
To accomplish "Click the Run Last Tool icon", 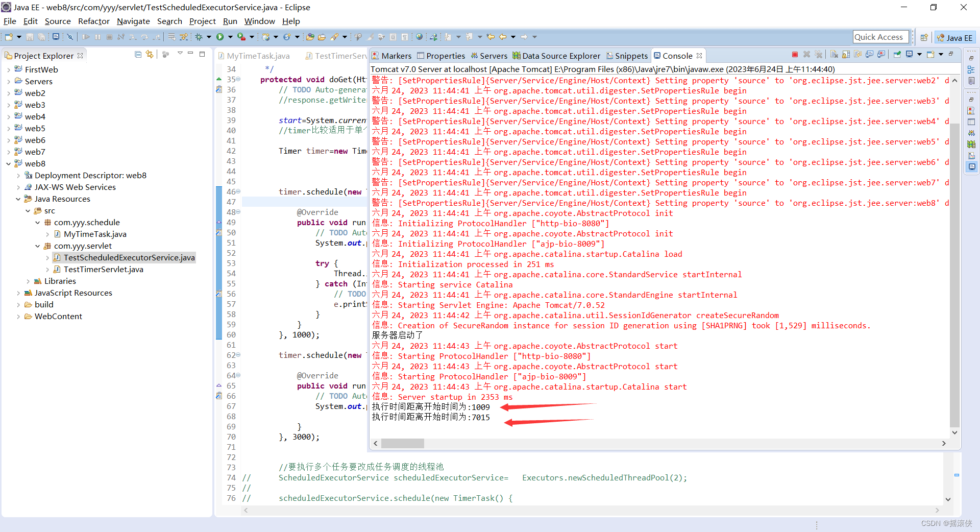I will [x=241, y=37].
